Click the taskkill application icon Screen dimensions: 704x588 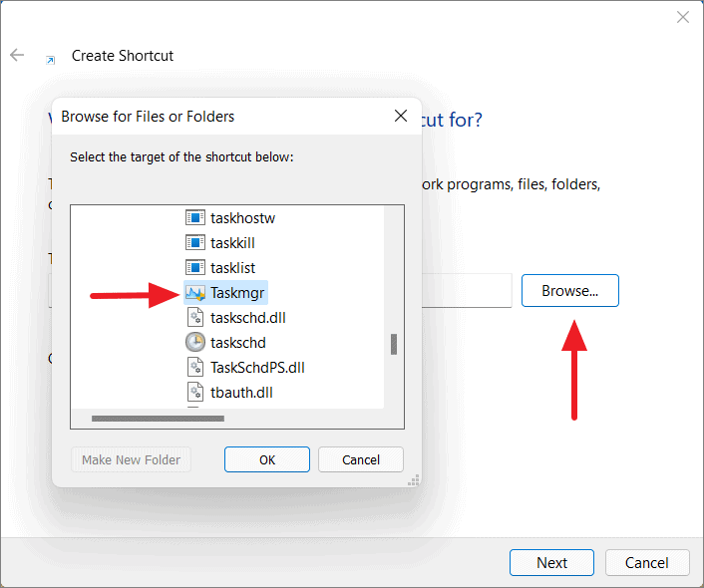tap(195, 243)
